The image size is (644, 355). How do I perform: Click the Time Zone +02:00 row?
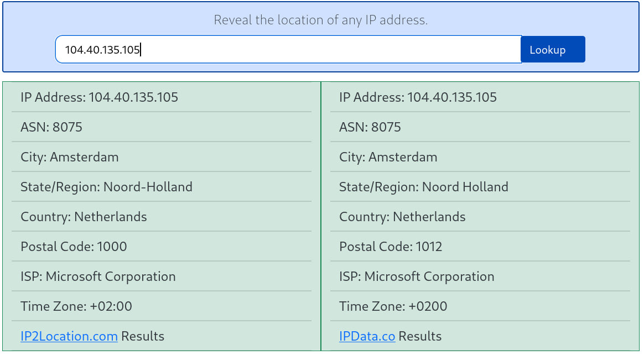pyautogui.click(x=76, y=306)
